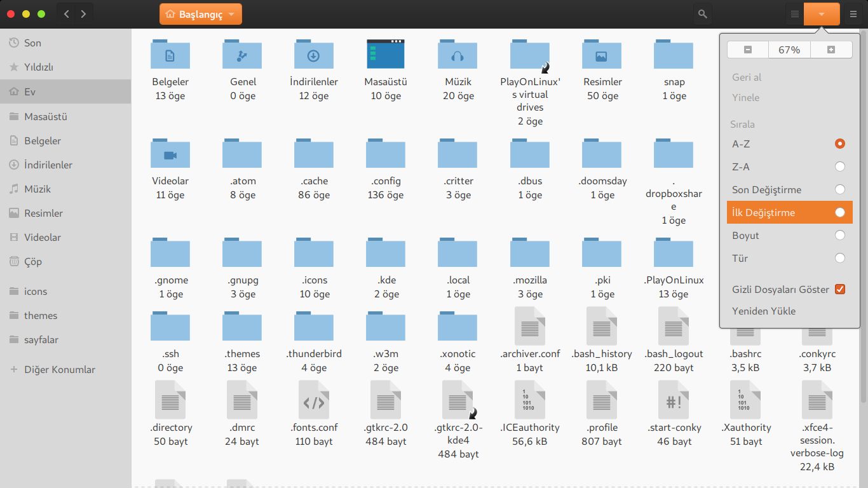
Task: Open Yıldızlı starred items in sidebar
Action: tap(65, 67)
